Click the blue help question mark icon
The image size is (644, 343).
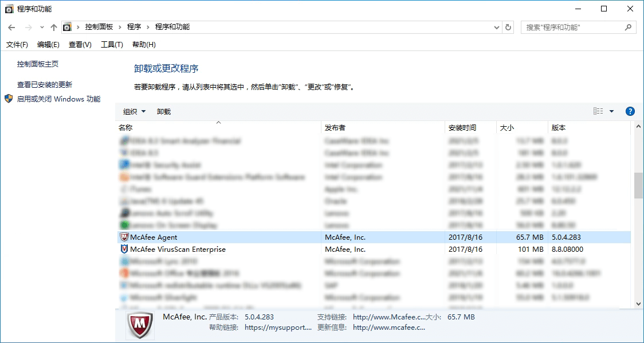coord(630,111)
